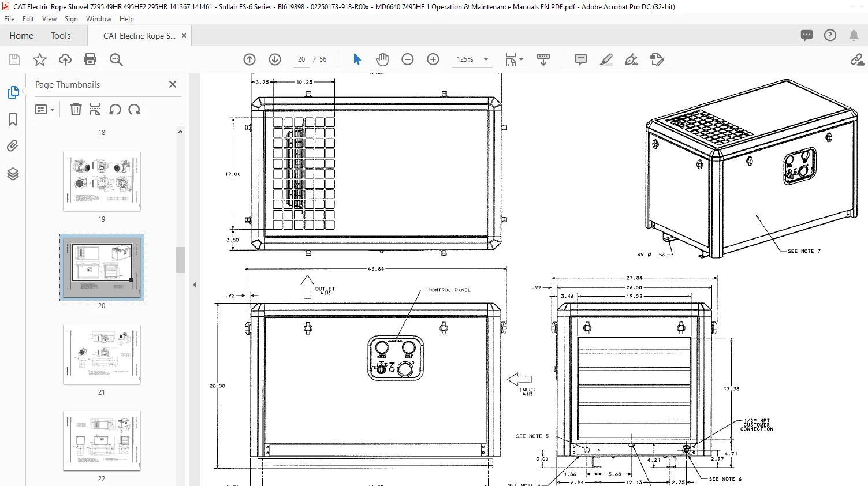Click the current page number field
The image size is (868, 486).
pos(301,59)
